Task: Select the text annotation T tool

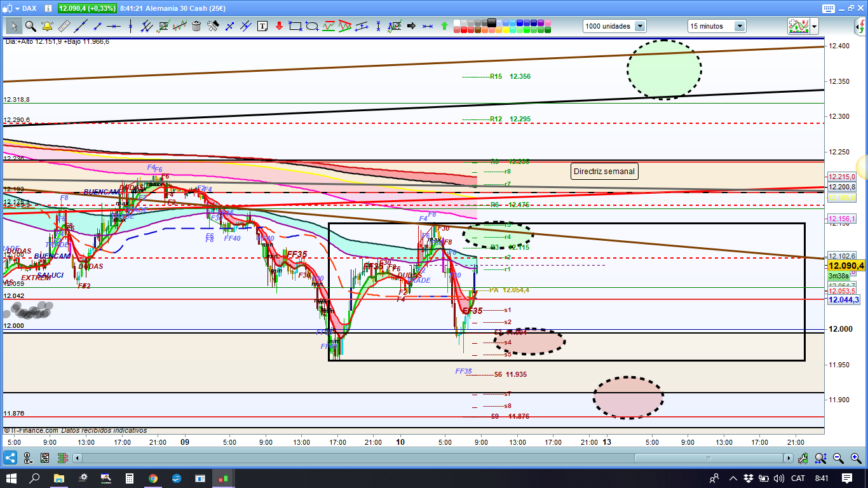Action: tap(262, 26)
